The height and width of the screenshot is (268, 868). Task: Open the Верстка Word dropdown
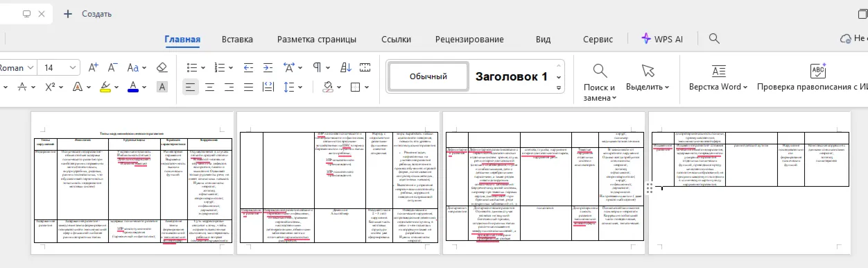tap(718, 87)
